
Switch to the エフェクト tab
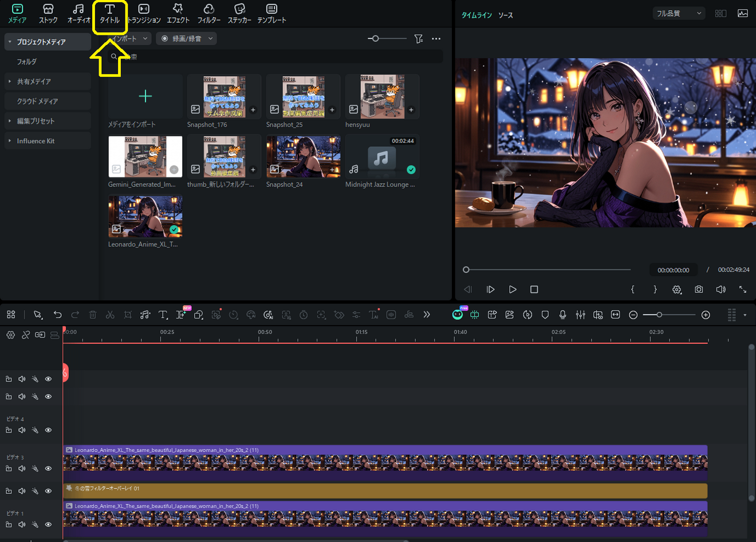(x=178, y=13)
